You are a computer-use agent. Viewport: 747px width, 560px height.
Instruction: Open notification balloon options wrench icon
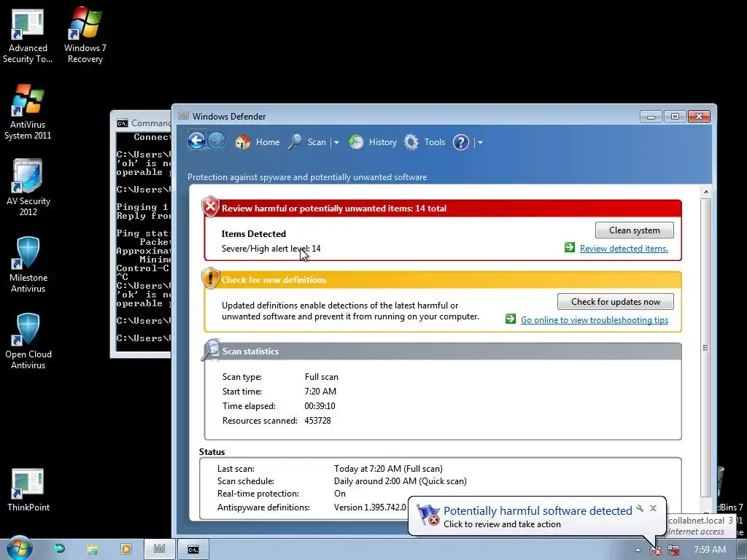640,508
